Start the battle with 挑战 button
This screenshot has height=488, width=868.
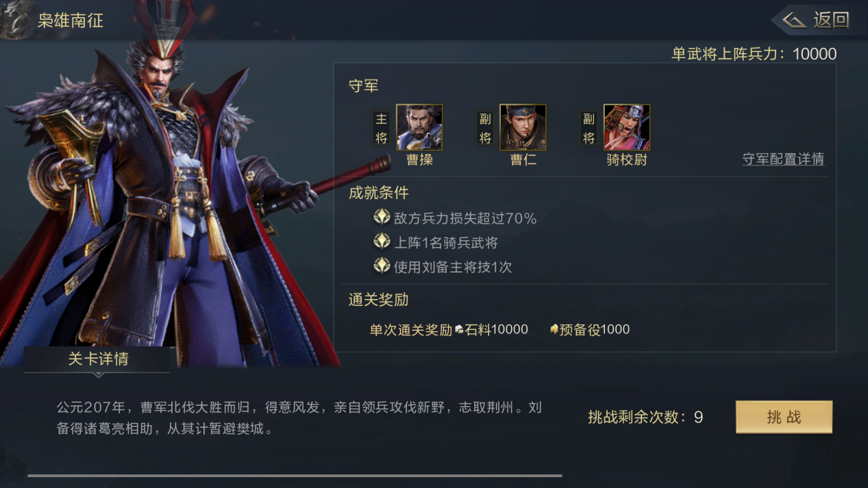pyautogui.click(x=784, y=417)
